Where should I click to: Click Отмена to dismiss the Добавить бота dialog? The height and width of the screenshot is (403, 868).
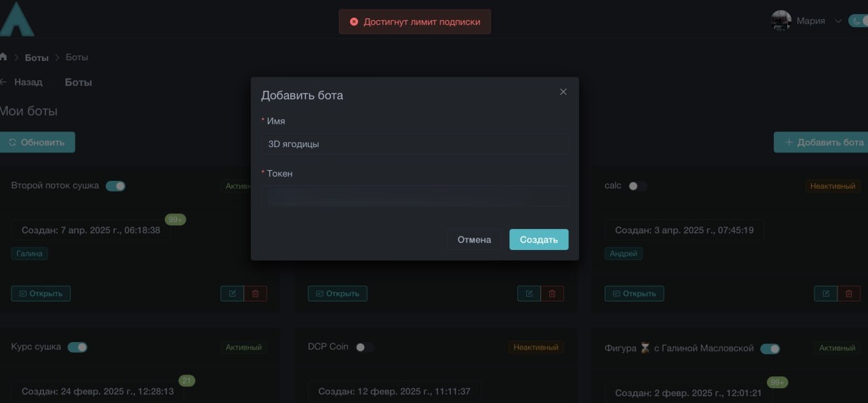click(474, 239)
